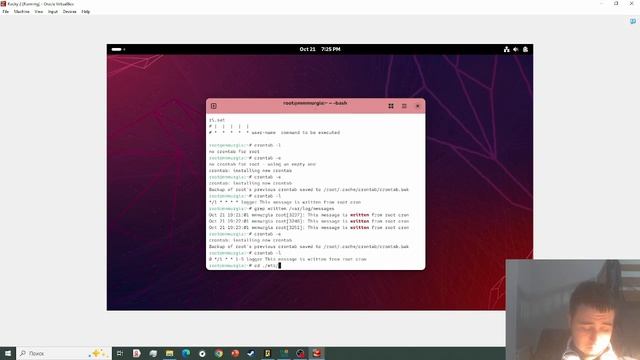Click the Windows taskbar search box

tap(64, 353)
